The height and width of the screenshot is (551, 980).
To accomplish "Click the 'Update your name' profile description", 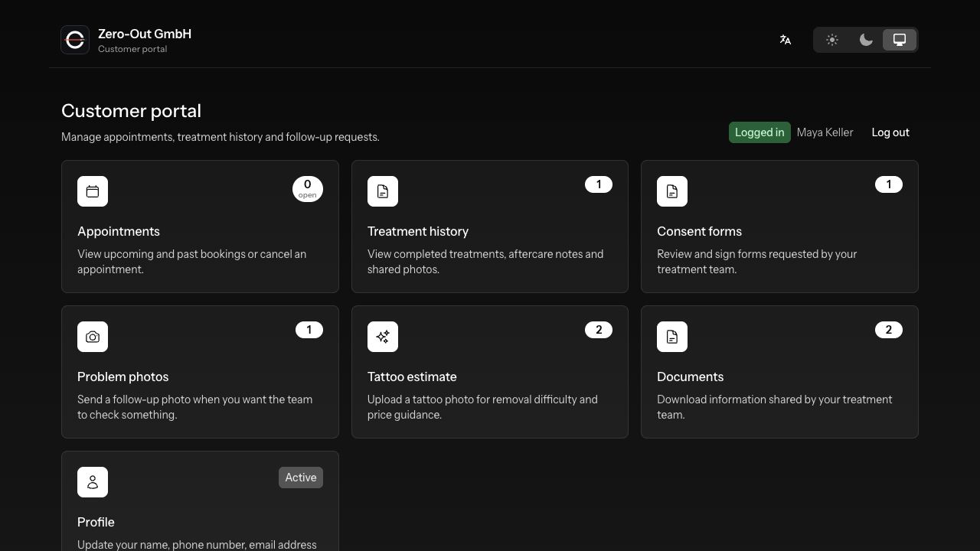I will pos(197,545).
